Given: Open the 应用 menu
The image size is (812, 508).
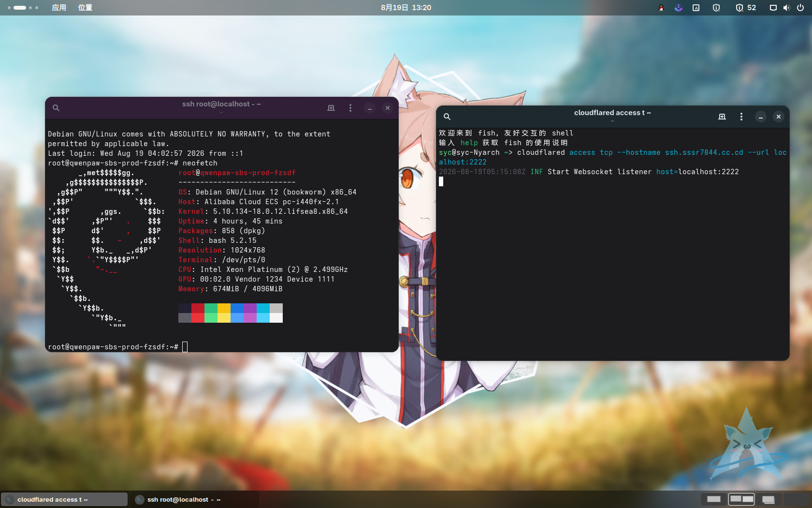Looking at the screenshot, I should tap(59, 8).
